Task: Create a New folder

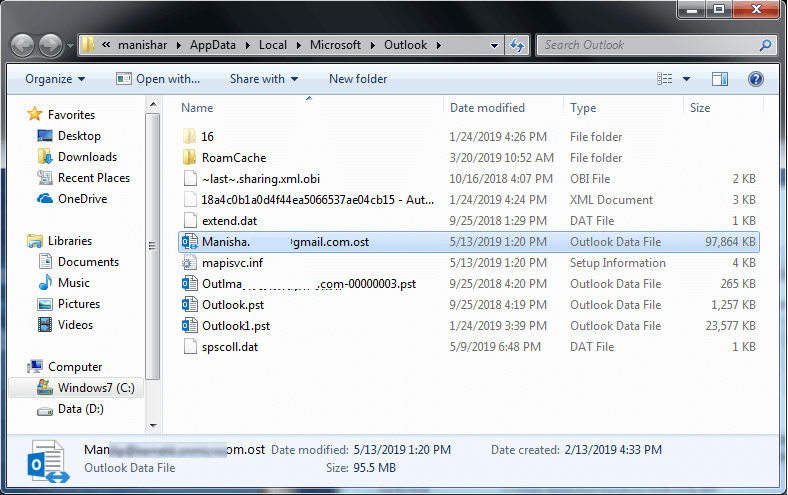Action: (x=358, y=79)
